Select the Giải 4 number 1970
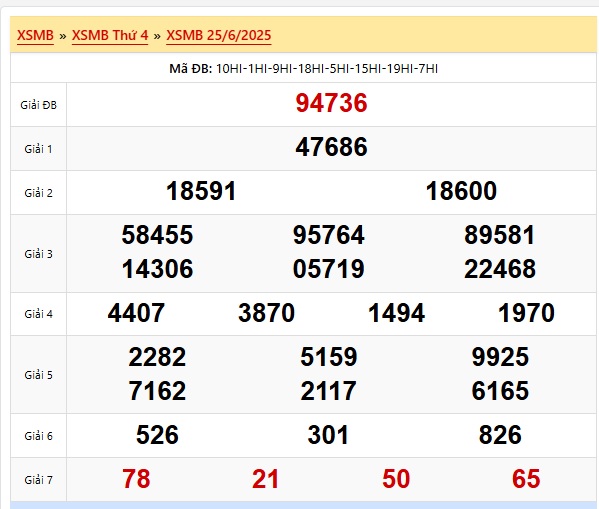This screenshot has width=599, height=509. point(526,313)
